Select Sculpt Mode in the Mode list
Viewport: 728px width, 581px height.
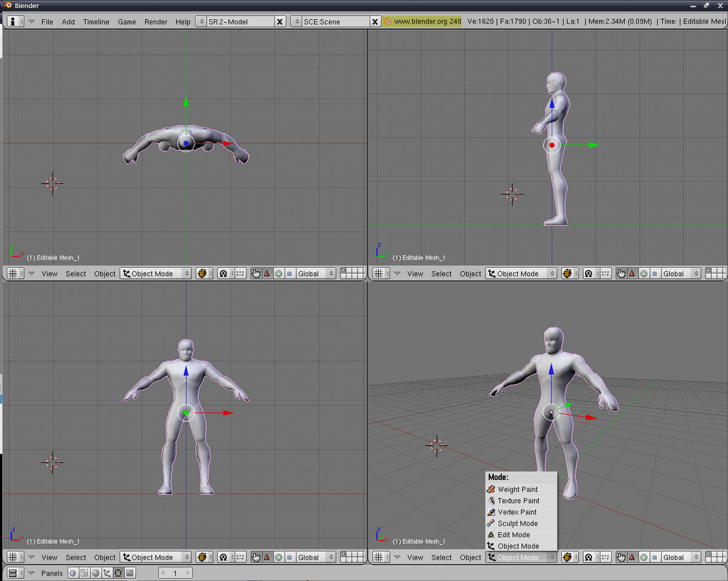518,523
